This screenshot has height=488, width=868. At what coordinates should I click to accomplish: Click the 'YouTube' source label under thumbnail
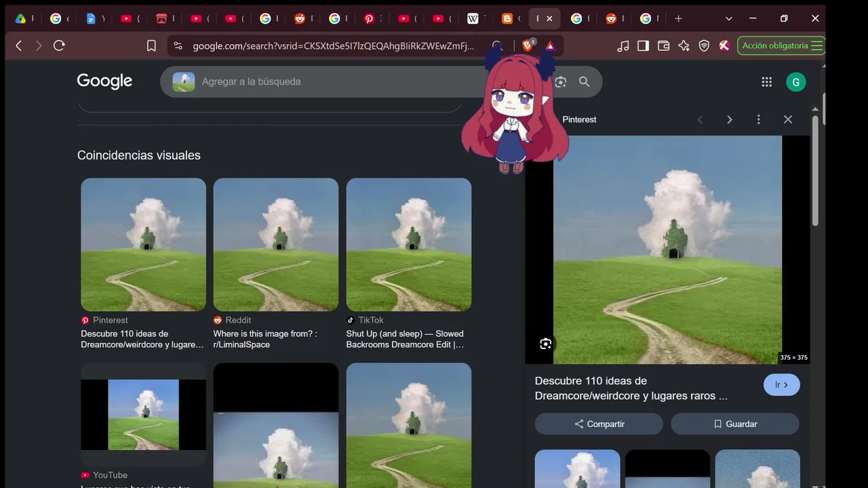tap(110, 475)
